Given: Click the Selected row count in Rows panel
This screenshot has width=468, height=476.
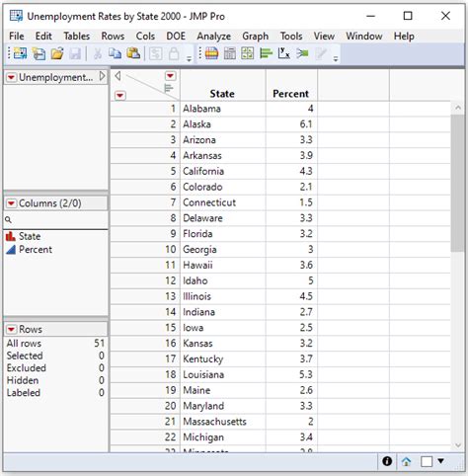Looking at the screenshot, I should point(102,356).
